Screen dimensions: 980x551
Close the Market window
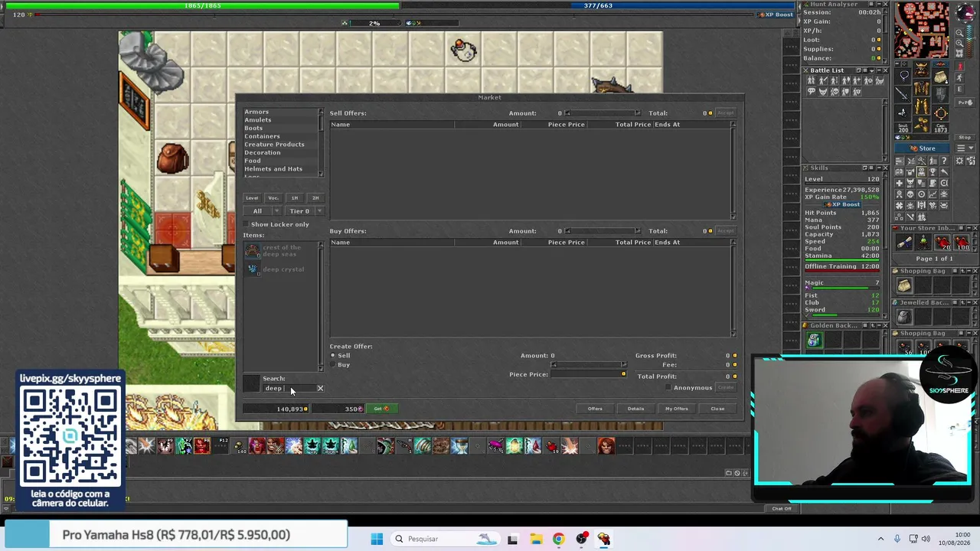[x=717, y=409]
